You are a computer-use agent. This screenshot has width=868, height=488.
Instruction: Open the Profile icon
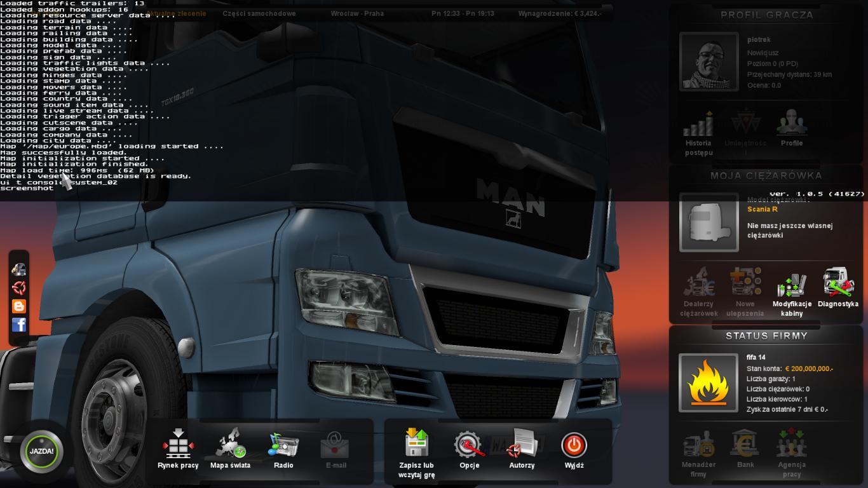pyautogui.click(x=792, y=123)
